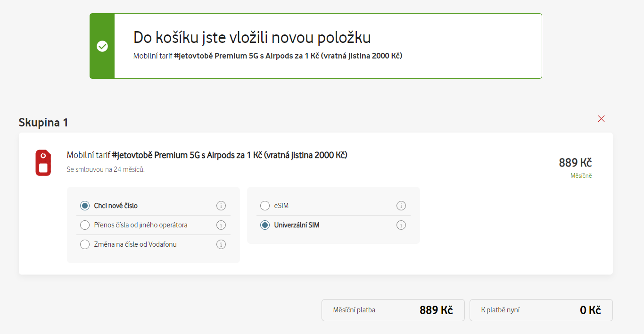The height and width of the screenshot is (334, 644).
Task: Click info icon next to Chci nové číslo
Action: 221,206
